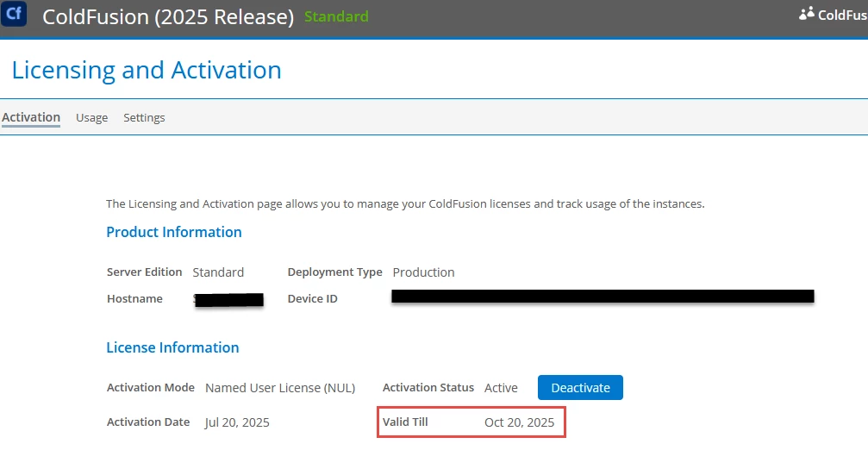The width and height of the screenshot is (868, 450).
Task: Click the Device ID label
Action: pos(312,299)
